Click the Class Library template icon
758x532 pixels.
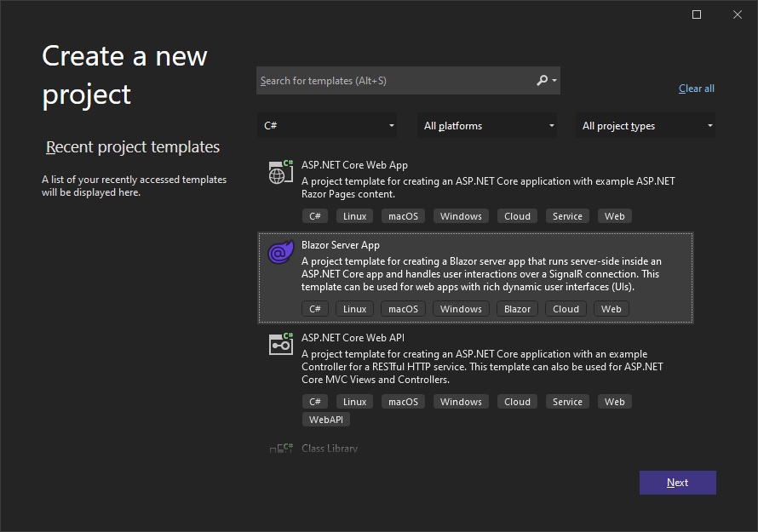tap(280, 449)
